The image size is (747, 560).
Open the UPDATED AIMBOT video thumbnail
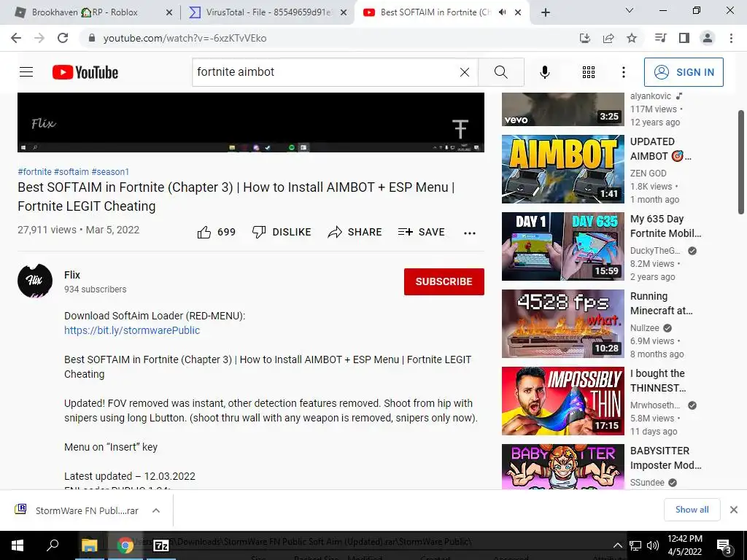pyautogui.click(x=562, y=169)
